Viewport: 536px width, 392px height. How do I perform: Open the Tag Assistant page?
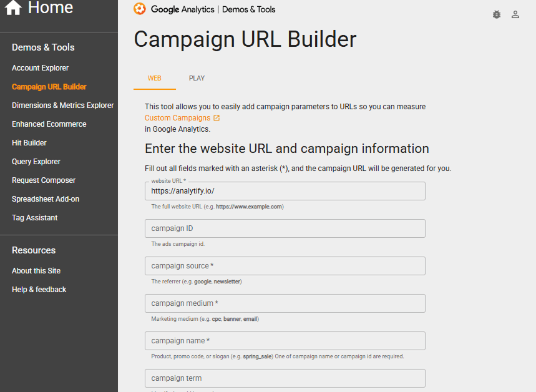pos(35,218)
